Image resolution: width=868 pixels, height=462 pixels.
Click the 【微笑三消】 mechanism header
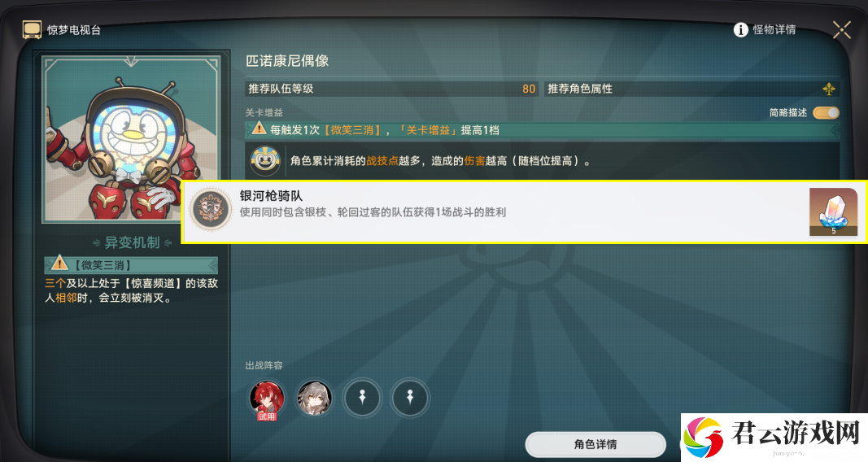pos(131,265)
